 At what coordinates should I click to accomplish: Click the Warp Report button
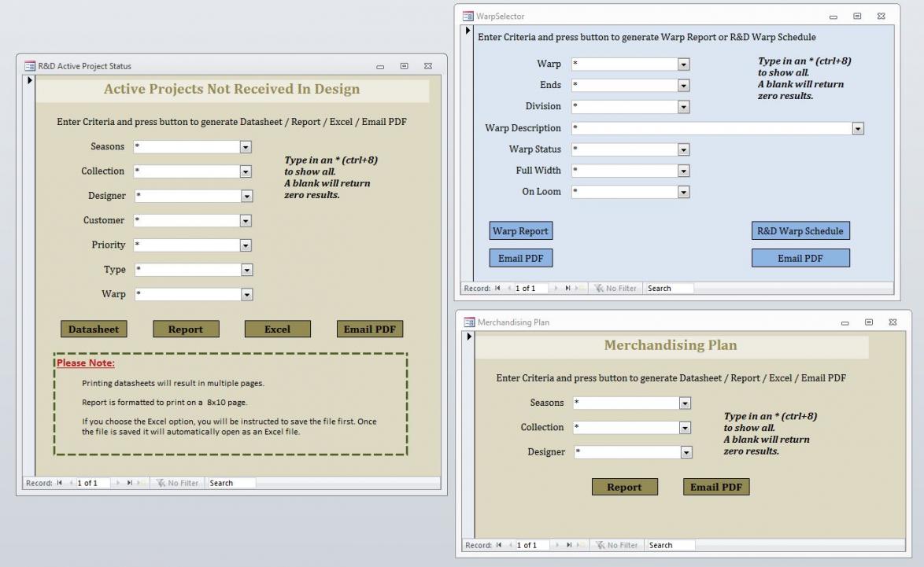coord(521,230)
